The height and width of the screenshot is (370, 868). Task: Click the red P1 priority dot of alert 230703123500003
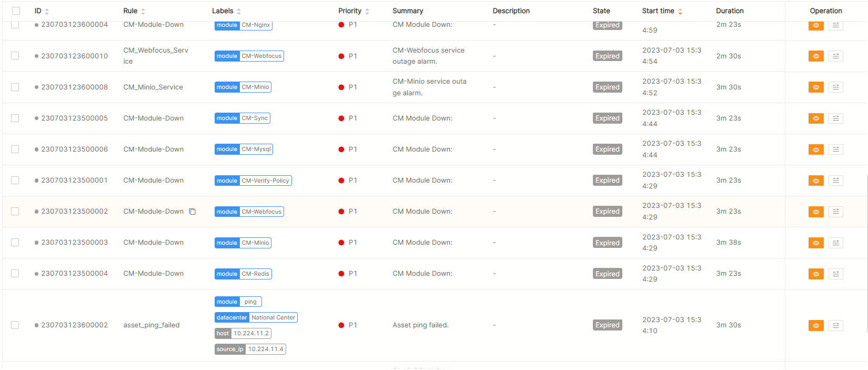(x=341, y=243)
